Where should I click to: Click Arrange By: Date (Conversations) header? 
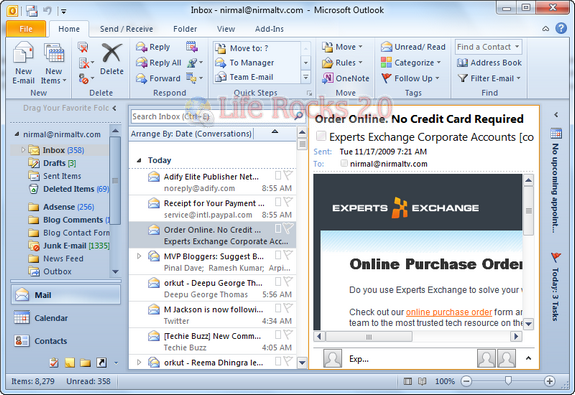coord(191,134)
